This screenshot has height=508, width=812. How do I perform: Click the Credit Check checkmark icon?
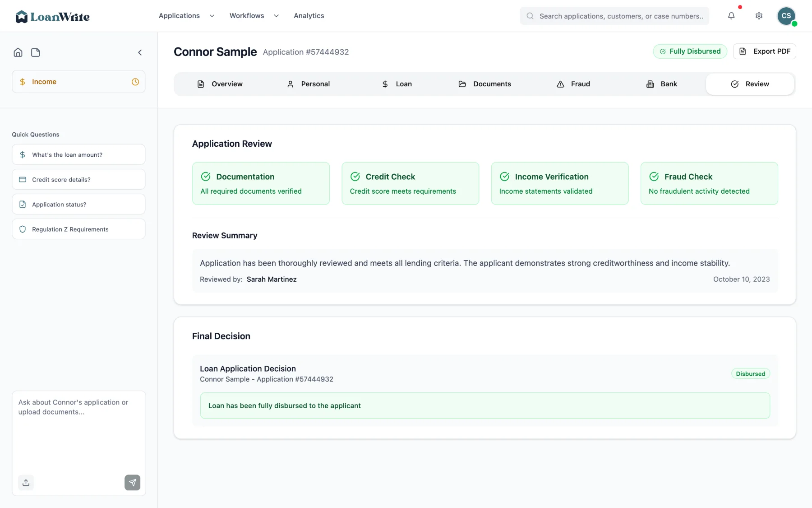(355, 177)
